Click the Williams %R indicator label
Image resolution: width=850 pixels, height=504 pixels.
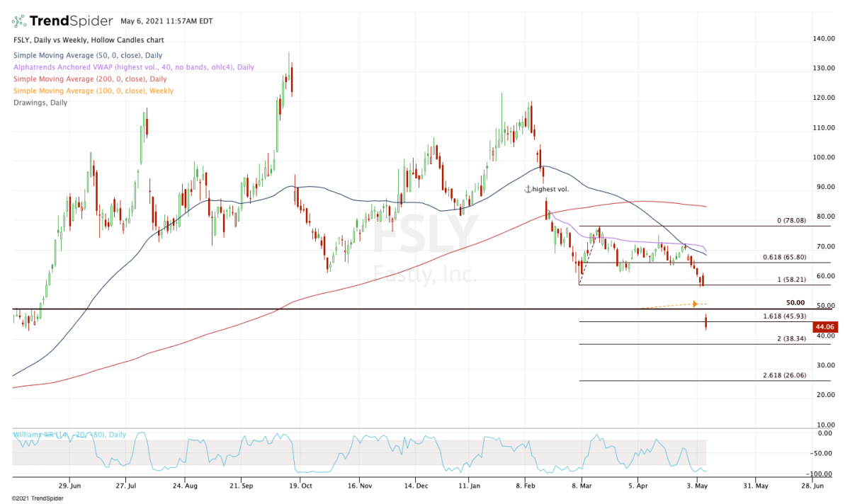coord(69,434)
